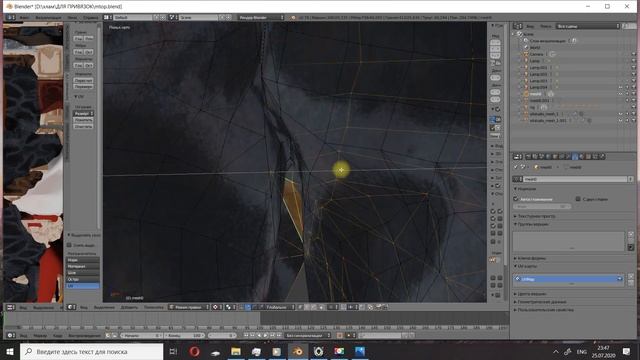640x360 pixels.
Task: Open the Рендер Blender engine dropdown
Action: point(261,18)
